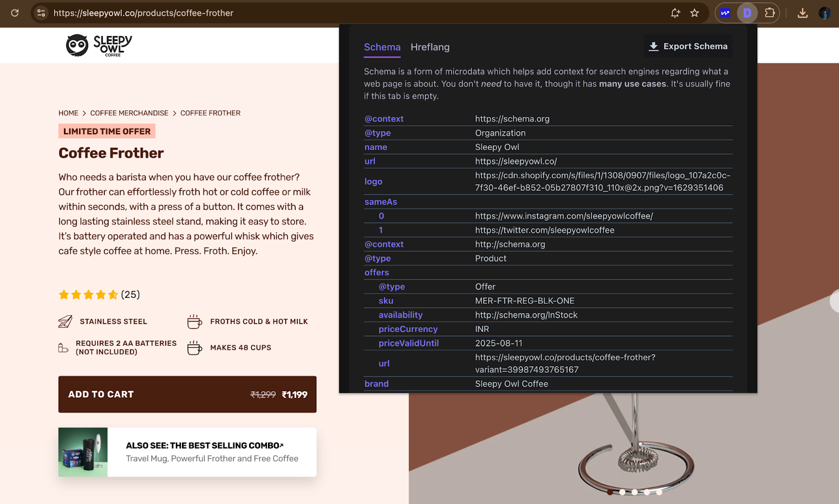Click the AA batteries feature icon
The height and width of the screenshot is (504, 839).
click(x=63, y=348)
